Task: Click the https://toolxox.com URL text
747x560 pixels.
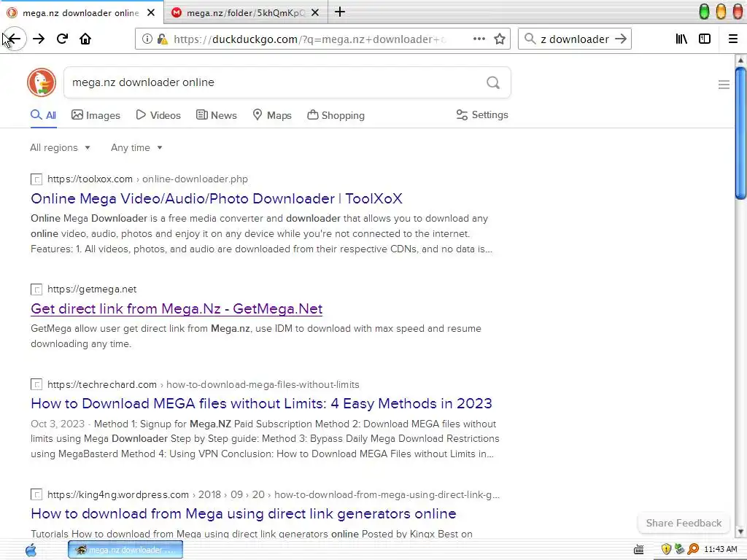Action: tap(90, 179)
